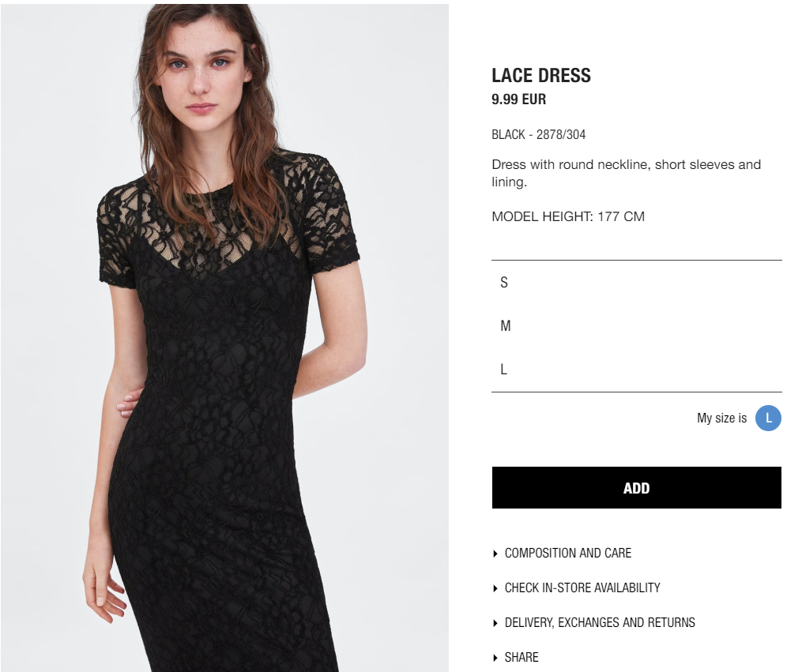Expand Delivery, Exchanges and Returns
The height and width of the screenshot is (672, 802).
coord(600,622)
